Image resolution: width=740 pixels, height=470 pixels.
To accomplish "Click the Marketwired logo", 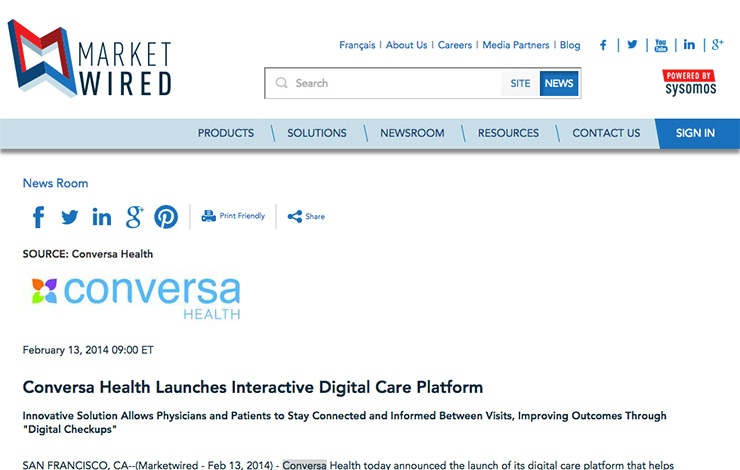I will (90, 58).
